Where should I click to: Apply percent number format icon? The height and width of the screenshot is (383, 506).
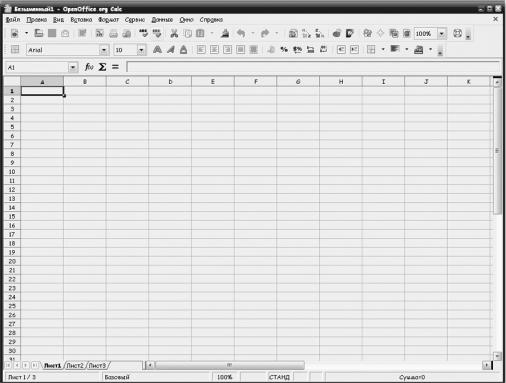click(x=284, y=50)
